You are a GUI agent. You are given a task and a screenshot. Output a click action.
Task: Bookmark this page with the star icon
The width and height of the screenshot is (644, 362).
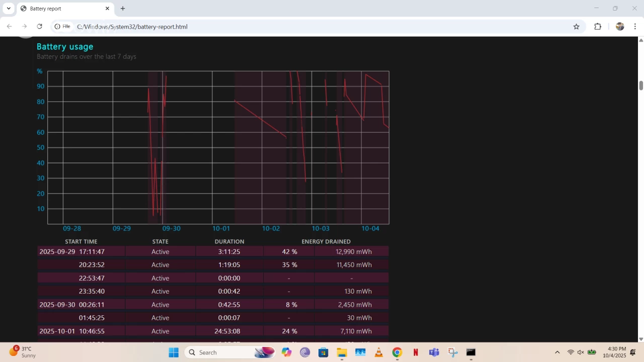(x=577, y=27)
